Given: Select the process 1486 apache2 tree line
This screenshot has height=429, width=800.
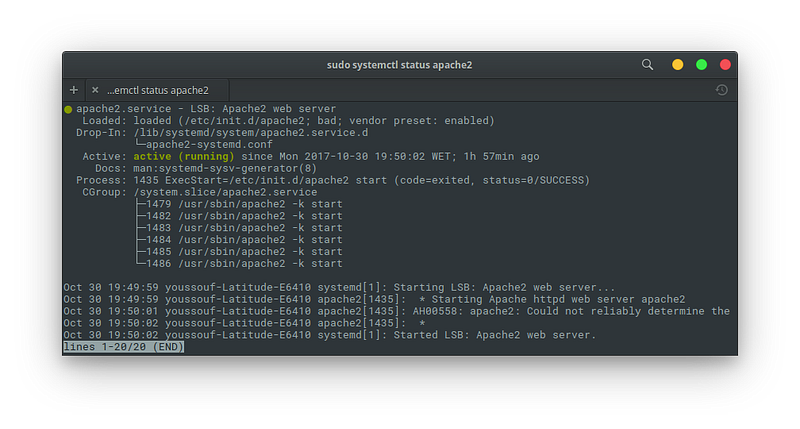Looking at the screenshot, I should pos(241,263).
